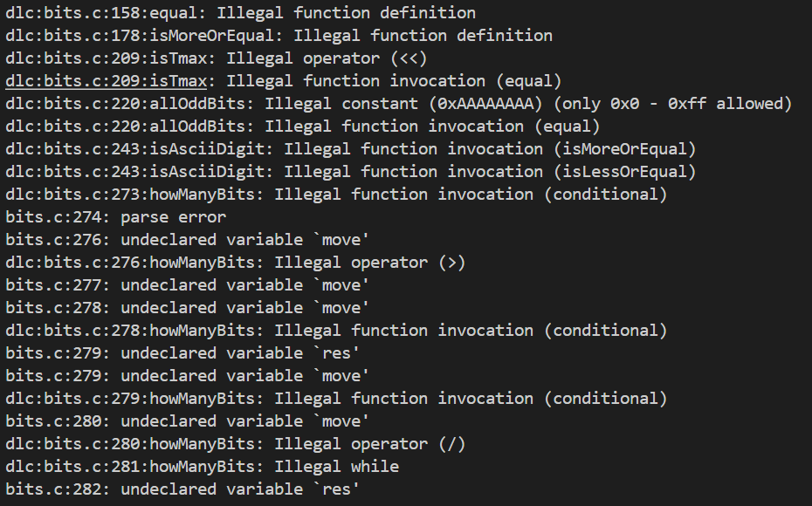Open the howManyBits illegal operator (/) path
Screen dimensions: 812x506
[x=129, y=444]
